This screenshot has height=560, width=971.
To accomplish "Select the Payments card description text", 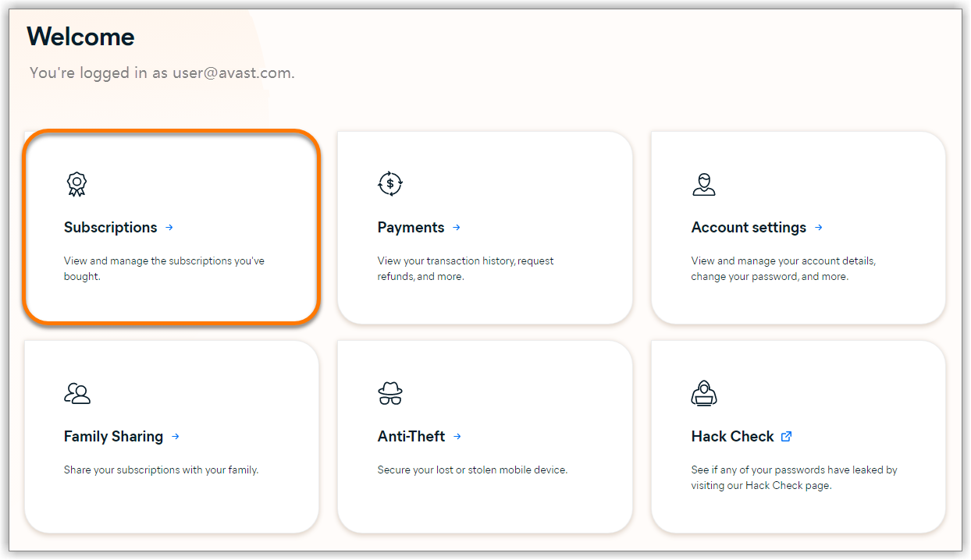I will point(466,268).
